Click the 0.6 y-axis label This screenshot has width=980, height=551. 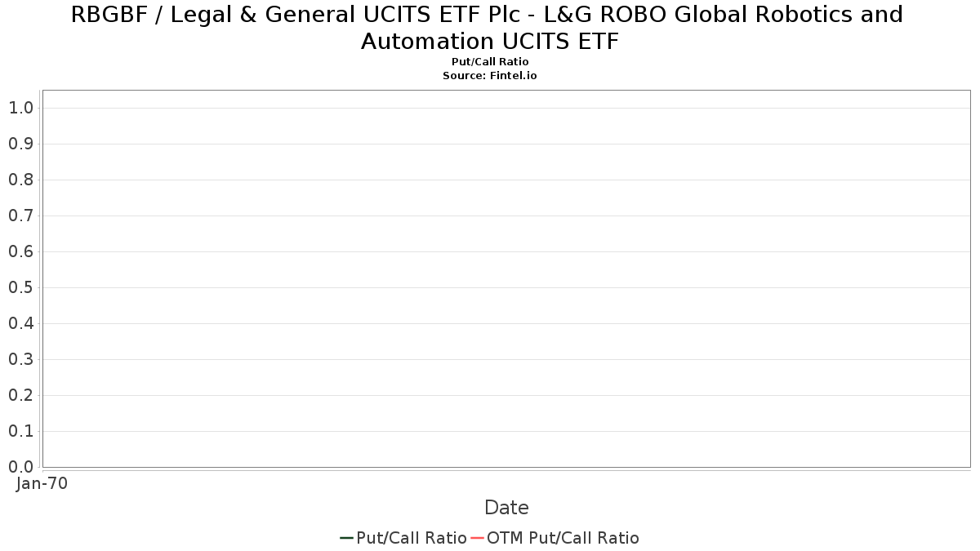pos(21,251)
